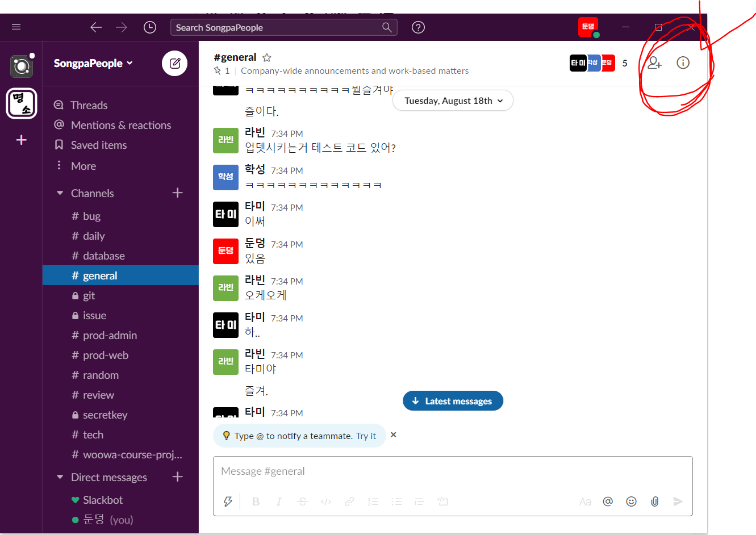Screen dimensions: 756x535
Task: Collapse the Channels section
Action: pyautogui.click(x=60, y=193)
